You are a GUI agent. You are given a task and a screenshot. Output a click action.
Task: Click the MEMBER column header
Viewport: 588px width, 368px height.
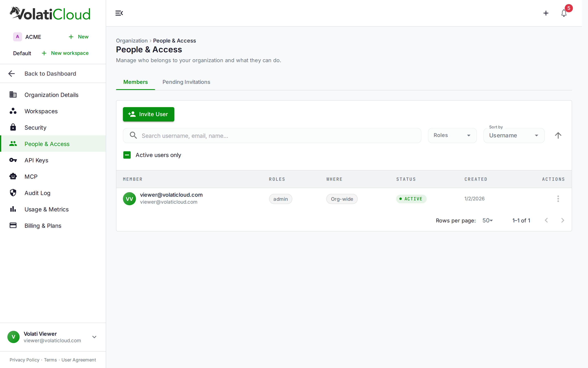point(133,179)
